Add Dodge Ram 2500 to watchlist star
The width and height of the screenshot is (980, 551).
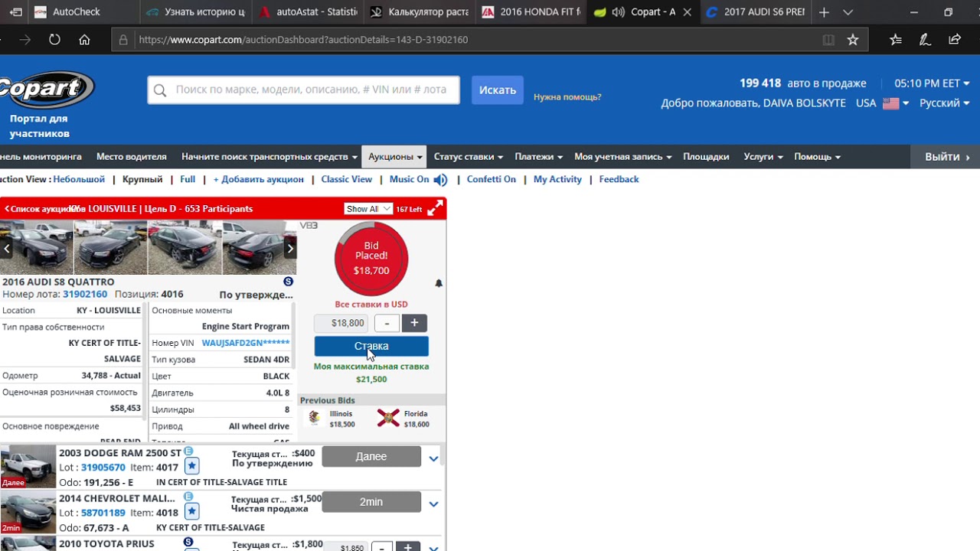[192, 465]
